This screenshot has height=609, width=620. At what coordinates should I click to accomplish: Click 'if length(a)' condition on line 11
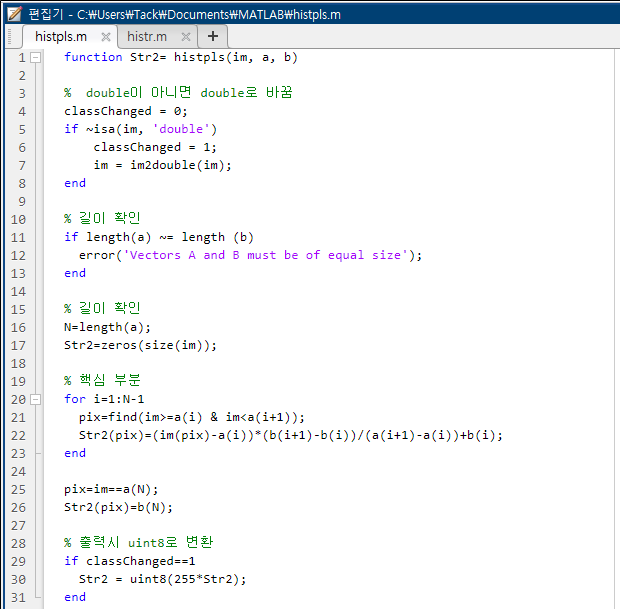pos(159,237)
